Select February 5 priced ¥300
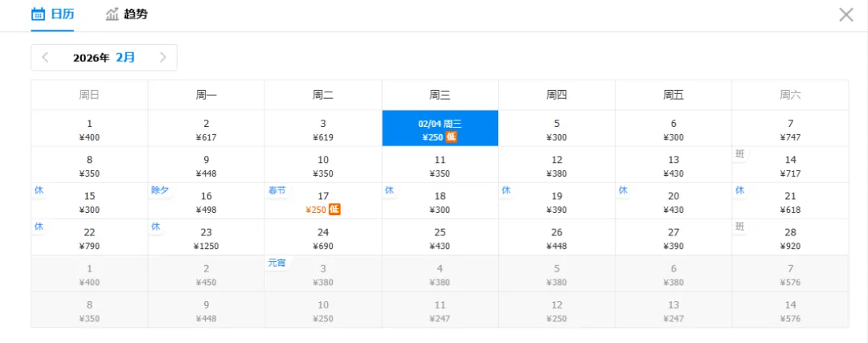Image resolution: width=868 pixels, height=343 pixels. coord(557,129)
